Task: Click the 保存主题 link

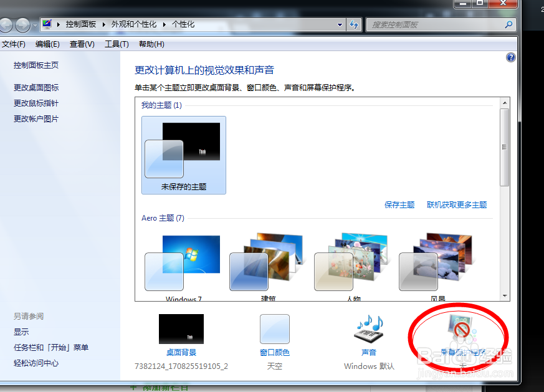Action: pos(399,204)
